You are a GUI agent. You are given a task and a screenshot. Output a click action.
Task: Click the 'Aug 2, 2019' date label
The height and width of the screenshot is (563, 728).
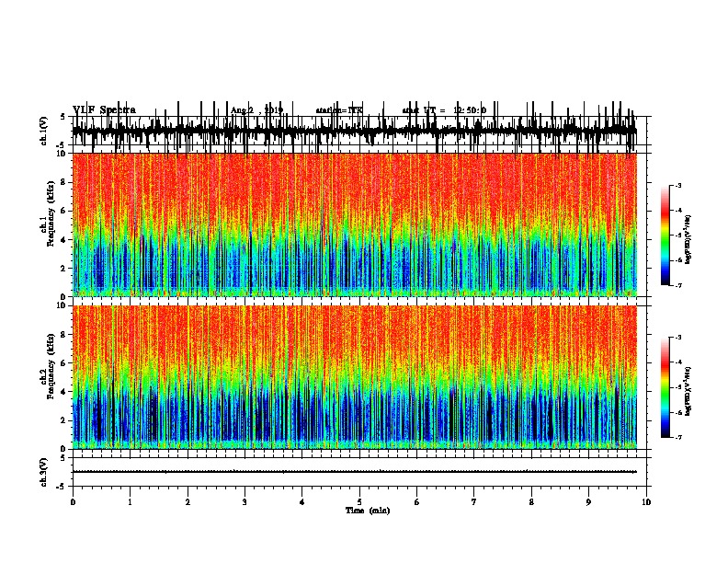[x=256, y=110]
